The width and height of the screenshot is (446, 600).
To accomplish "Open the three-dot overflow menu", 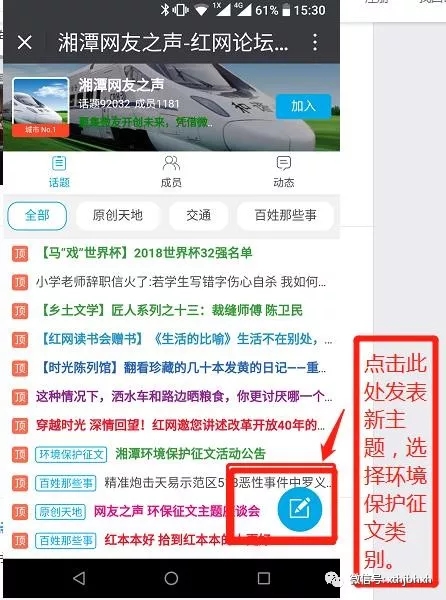I will click(x=315, y=42).
